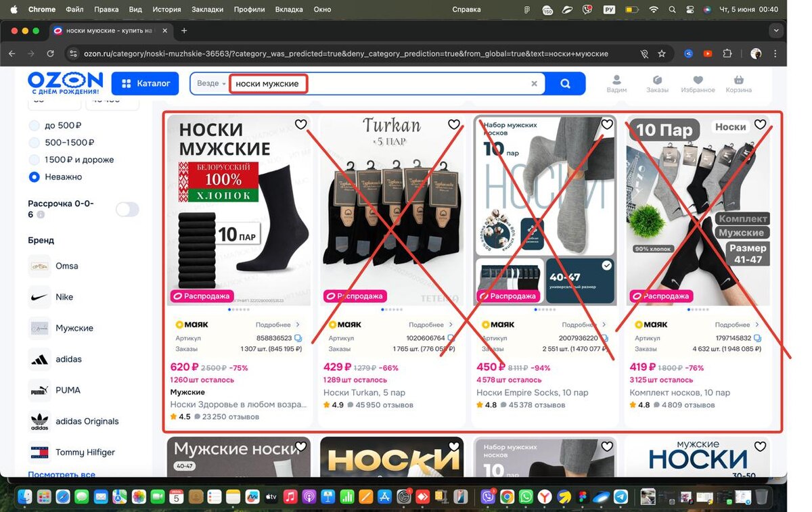Expand Подробнее on article 858836523 card
Image resolution: width=812 pixels, height=512 pixels.
(x=278, y=325)
